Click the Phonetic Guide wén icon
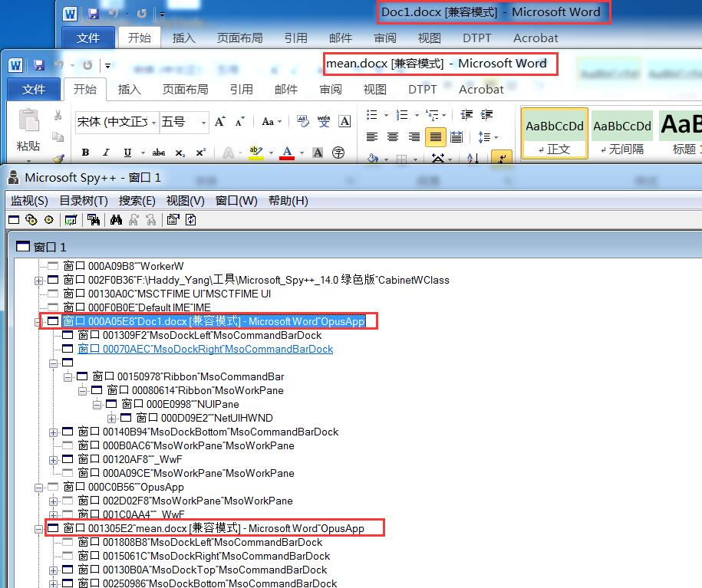Image resolution: width=702 pixels, height=588 pixels. [324, 121]
